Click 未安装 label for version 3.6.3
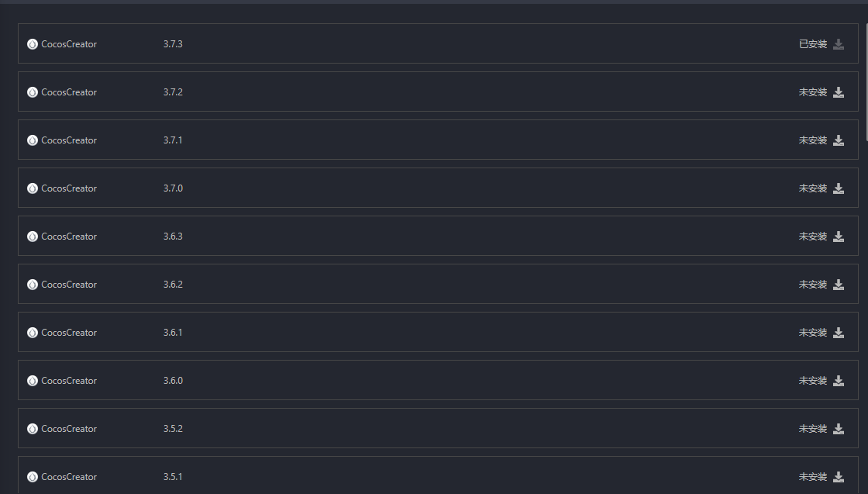Image resolution: width=868 pixels, height=494 pixels. click(813, 237)
